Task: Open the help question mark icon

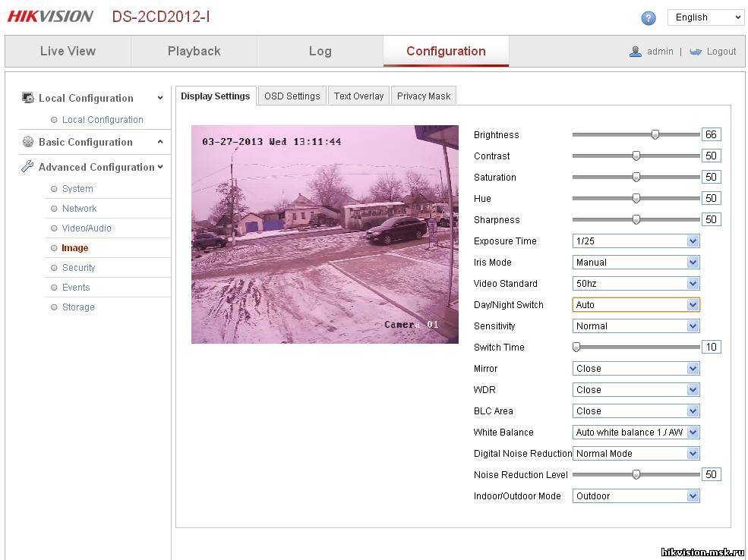Action: coord(648,18)
